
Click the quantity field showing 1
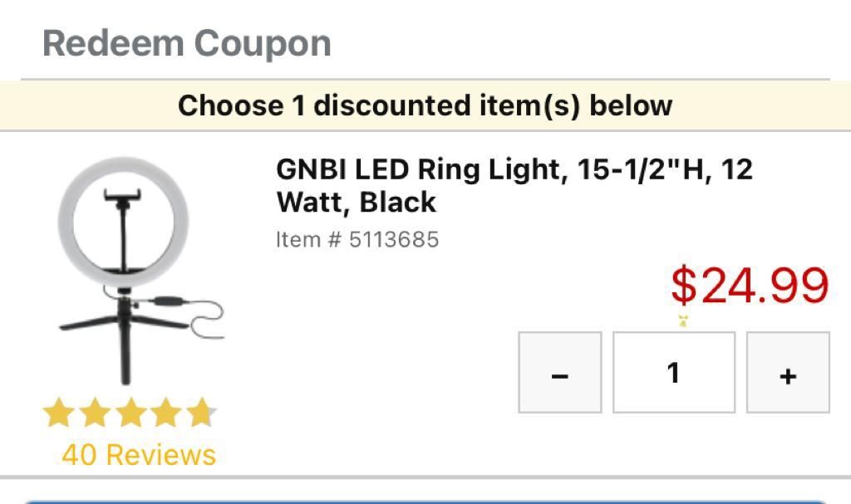click(673, 373)
